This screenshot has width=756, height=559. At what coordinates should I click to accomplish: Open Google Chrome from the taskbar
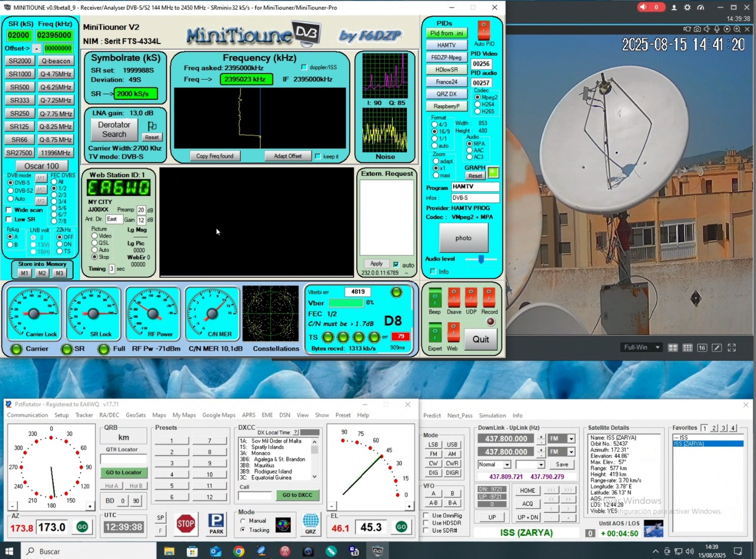[239, 551]
